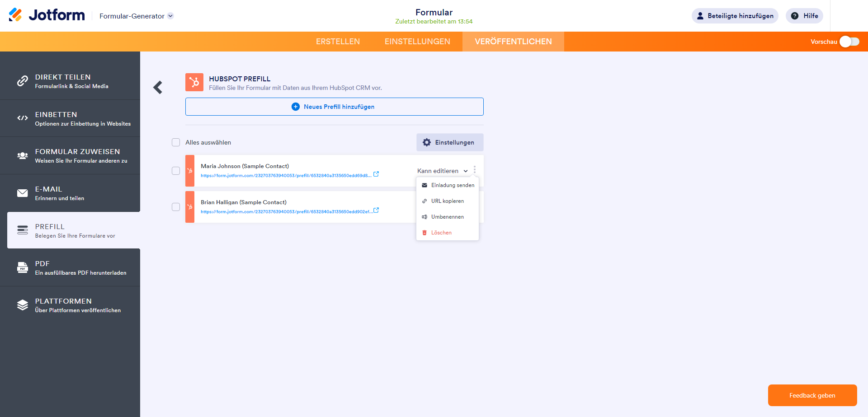
Task: Open the Einstellungen settings button
Action: click(450, 142)
